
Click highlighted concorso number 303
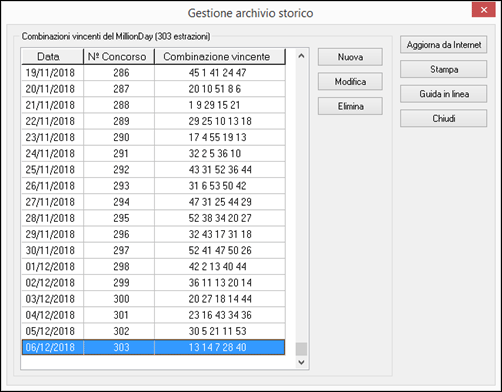(x=121, y=347)
